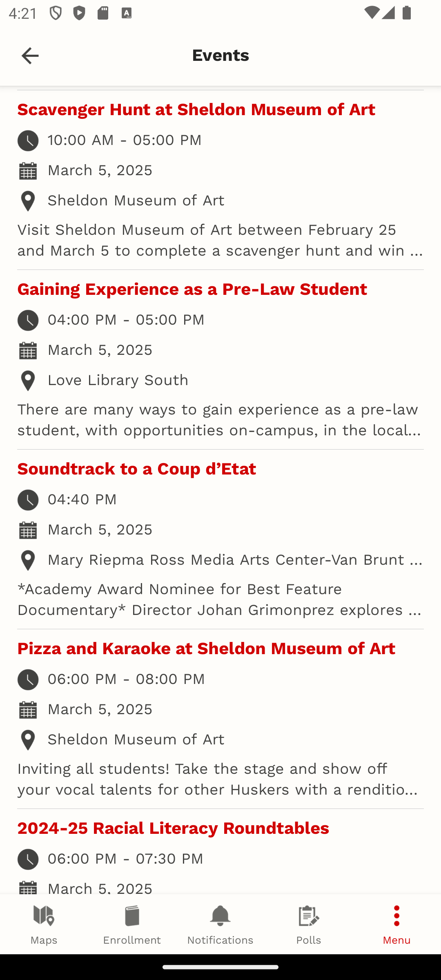This screenshot has height=980, width=441.
Task: Open the three-dot Menu tab
Action: (396, 924)
